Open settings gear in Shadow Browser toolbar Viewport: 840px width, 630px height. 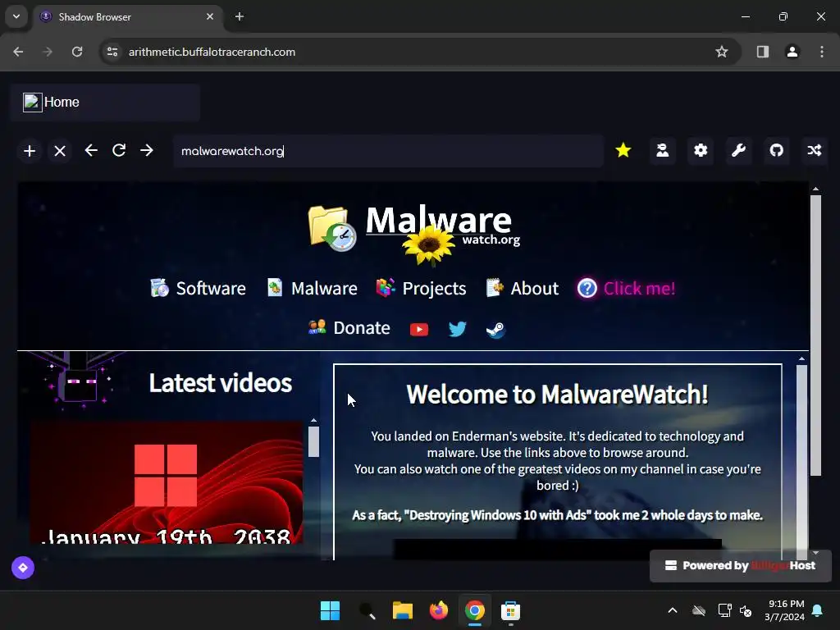tap(701, 151)
